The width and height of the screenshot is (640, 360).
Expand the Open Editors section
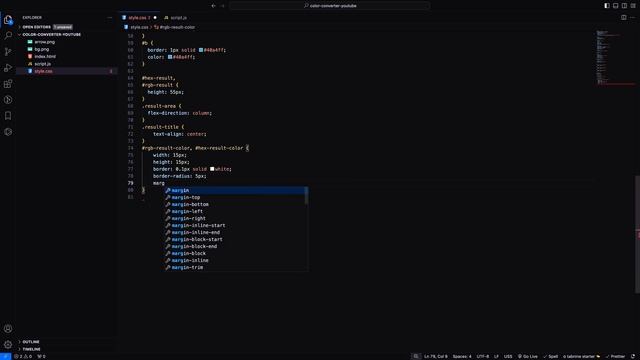[37, 27]
